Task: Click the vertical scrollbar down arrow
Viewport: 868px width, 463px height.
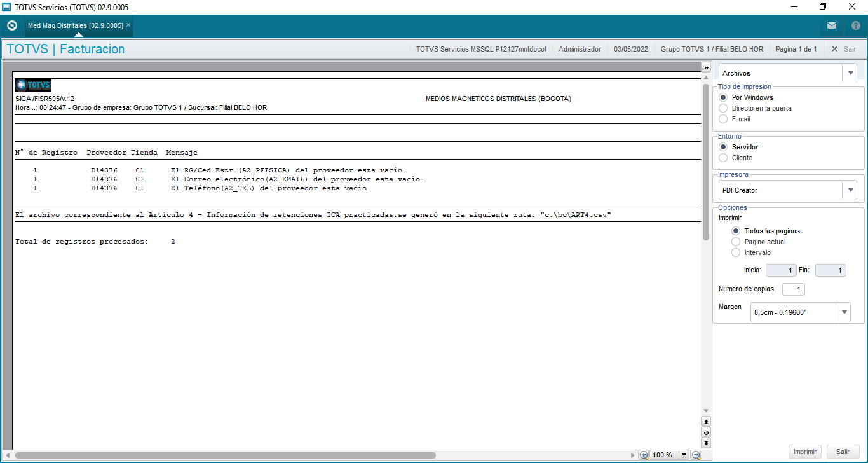Action: [x=706, y=411]
